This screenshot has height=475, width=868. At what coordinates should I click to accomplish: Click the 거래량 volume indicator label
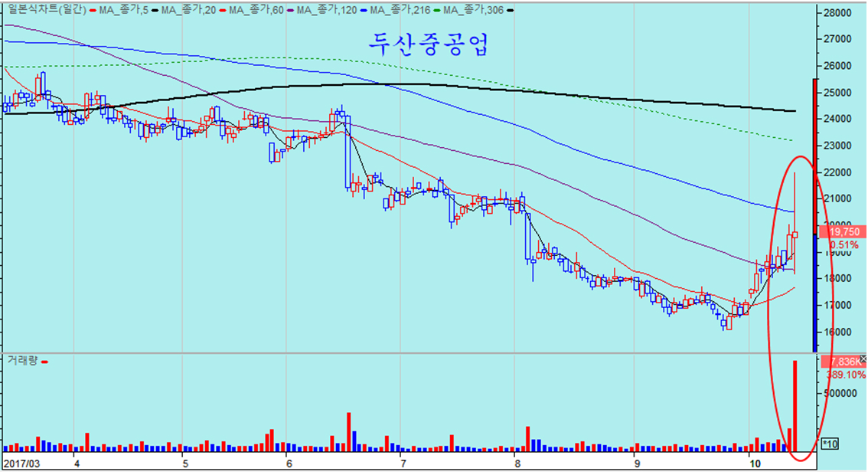21,360
